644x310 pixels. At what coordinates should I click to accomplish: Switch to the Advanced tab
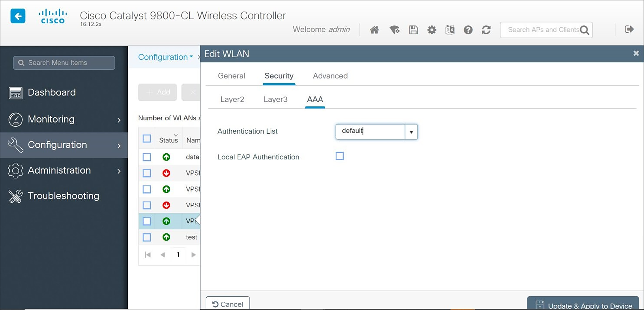pos(330,76)
